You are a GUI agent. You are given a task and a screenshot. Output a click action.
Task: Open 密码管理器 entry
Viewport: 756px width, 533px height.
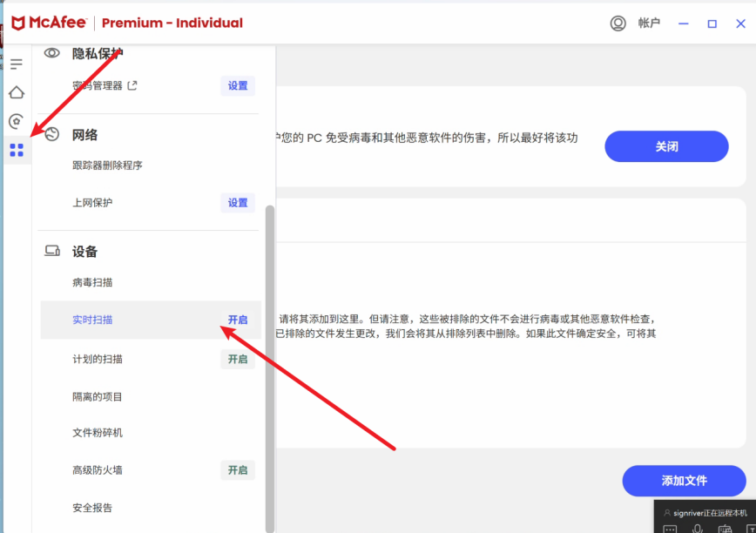click(x=98, y=85)
